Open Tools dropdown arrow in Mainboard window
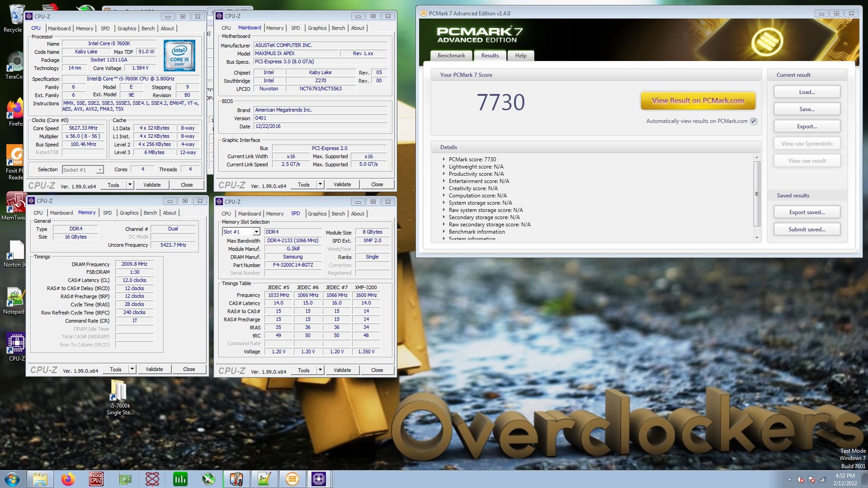868x488 pixels. pos(320,184)
